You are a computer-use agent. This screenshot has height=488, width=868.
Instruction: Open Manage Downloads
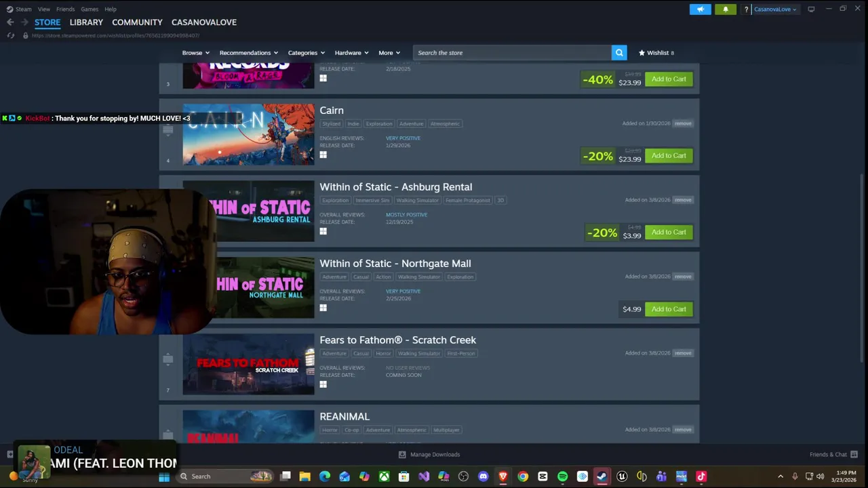click(429, 455)
